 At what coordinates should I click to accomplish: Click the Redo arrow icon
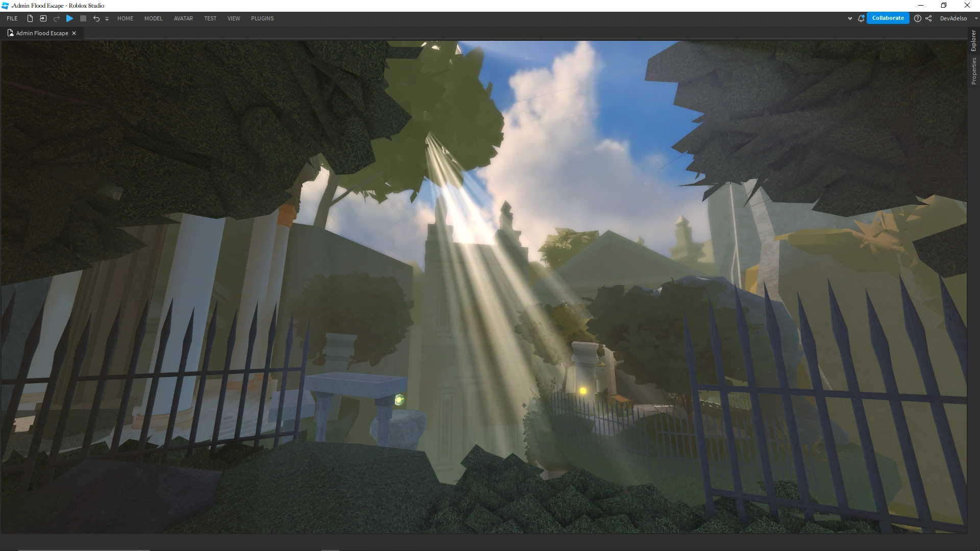click(57, 18)
